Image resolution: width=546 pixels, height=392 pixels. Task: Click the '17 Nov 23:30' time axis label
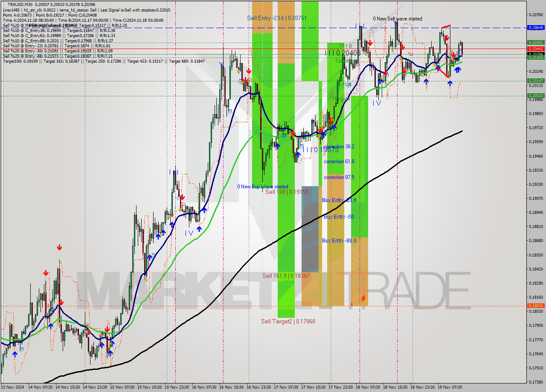[341, 387]
